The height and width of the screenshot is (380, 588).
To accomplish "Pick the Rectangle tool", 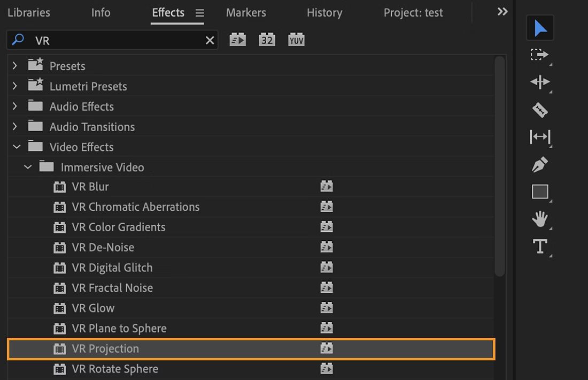I will click(x=540, y=192).
